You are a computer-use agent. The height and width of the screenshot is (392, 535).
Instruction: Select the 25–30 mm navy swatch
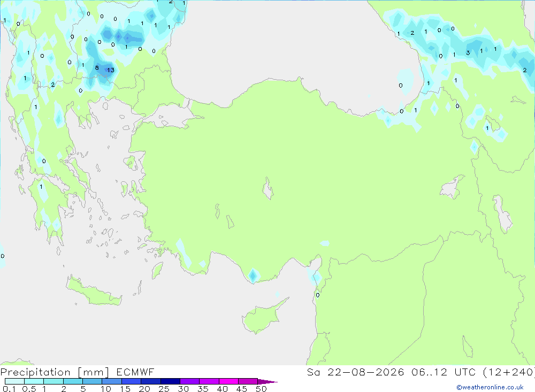click(170, 381)
